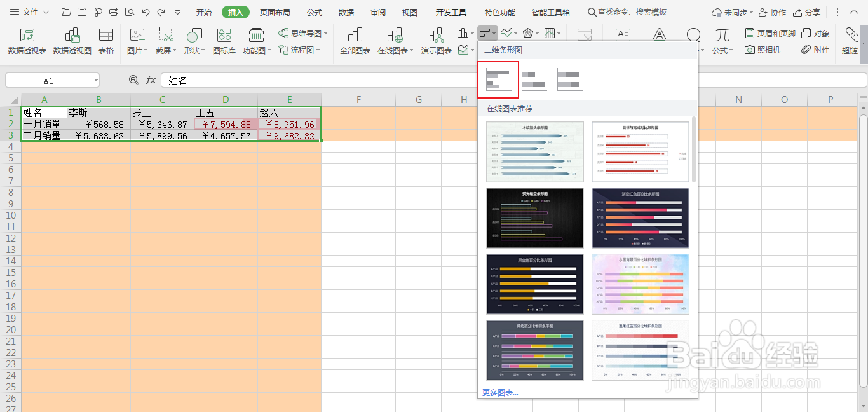Collapse the ribbon with the chevron
868x412 pixels.
click(x=855, y=12)
